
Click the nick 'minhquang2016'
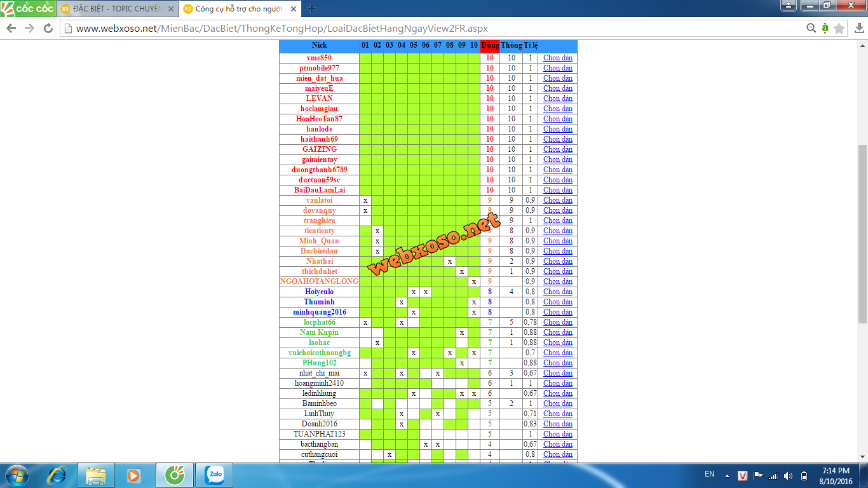[319, 312]
